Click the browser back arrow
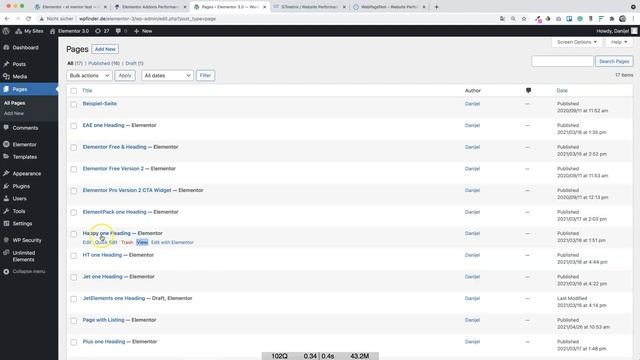 pyautogui.click(x=7, y=19)
